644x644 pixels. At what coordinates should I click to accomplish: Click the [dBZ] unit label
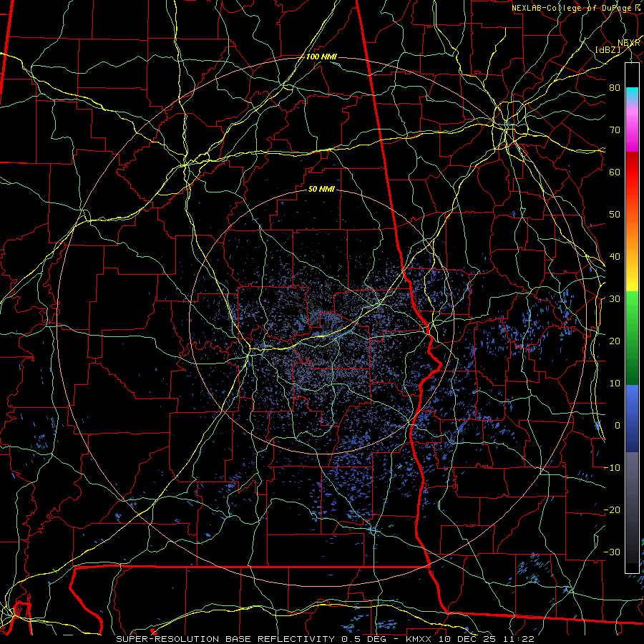(x=608, y=49)
